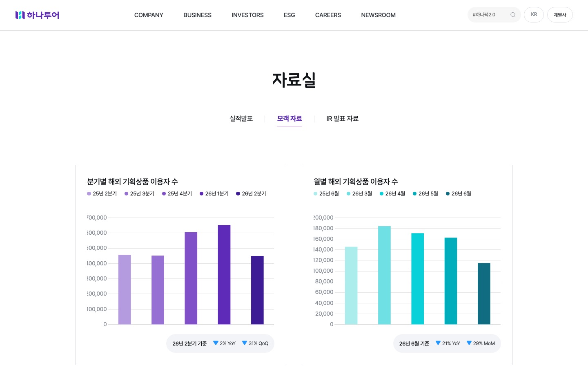Open the INVESTORS menu
588x368 pixels.
click(x=247, y=15)
